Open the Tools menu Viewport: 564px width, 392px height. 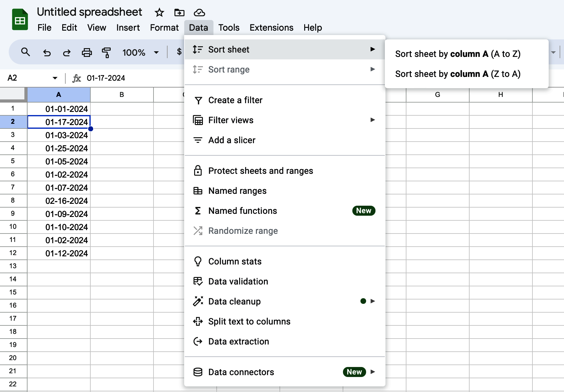pyautogui.click(x=229, y=28)
